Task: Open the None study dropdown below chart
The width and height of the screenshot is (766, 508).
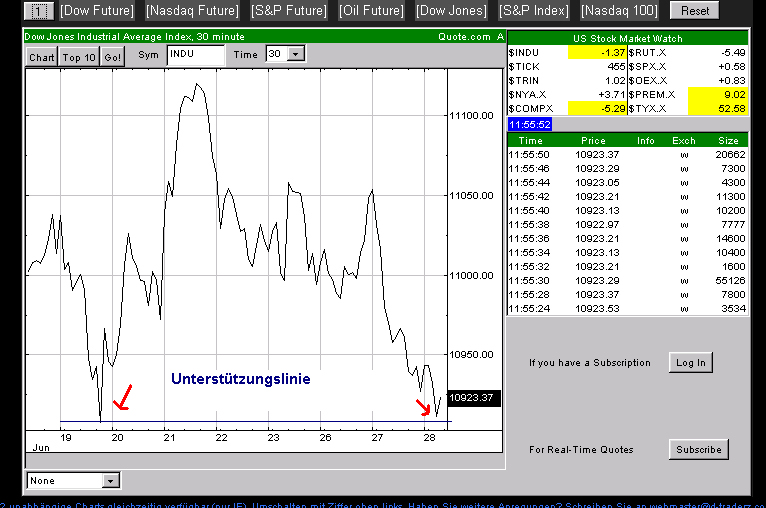Action: [74, 481]
